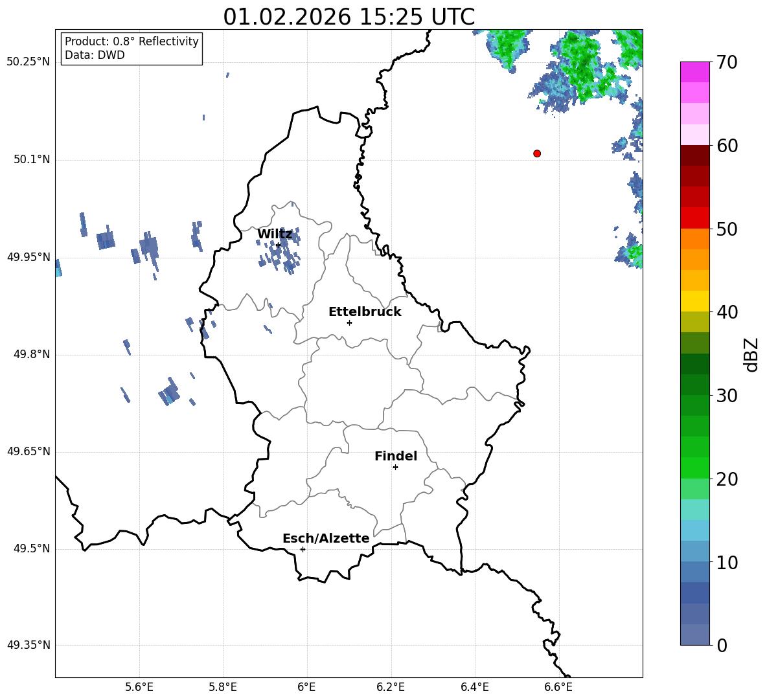Click the 49.95°N latitude label

pyautogui.click(x=28, y=257)
